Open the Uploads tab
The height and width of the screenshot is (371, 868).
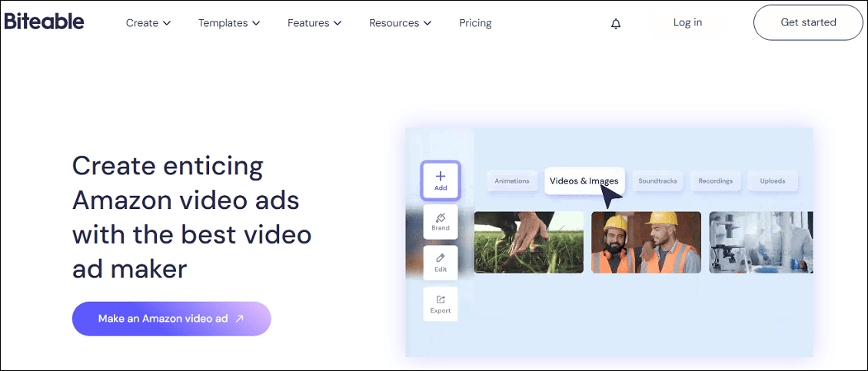(772, 181)
